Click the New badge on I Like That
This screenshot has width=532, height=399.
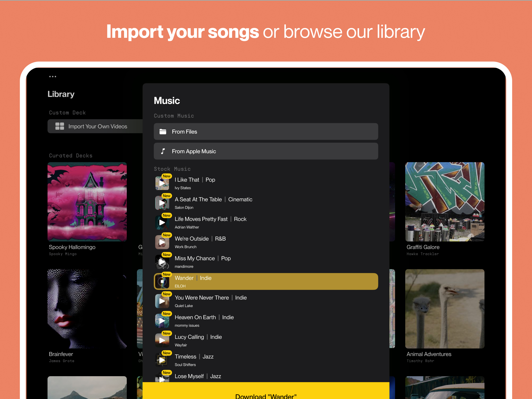click(x=167, y=176)
